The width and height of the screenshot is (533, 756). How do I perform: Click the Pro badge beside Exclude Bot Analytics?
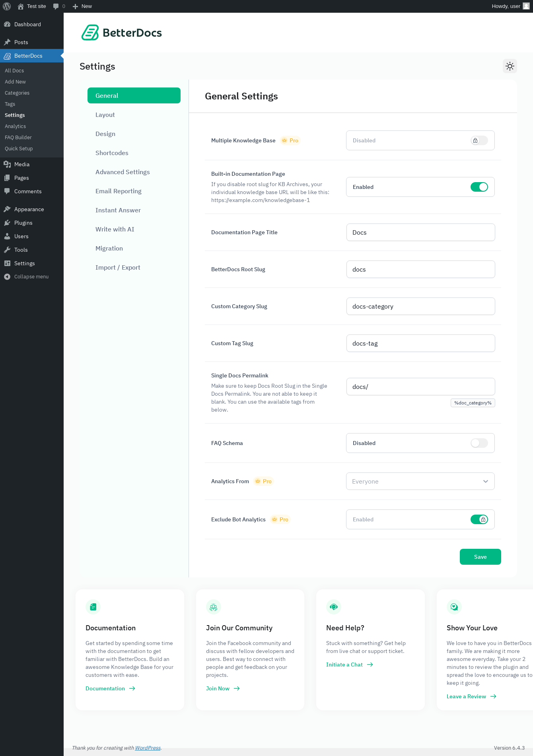280,519
